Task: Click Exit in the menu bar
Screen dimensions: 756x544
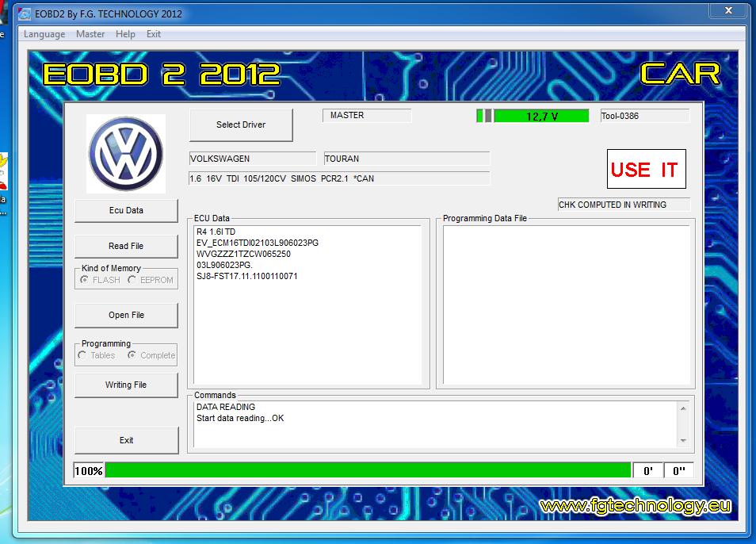Action: pos(154,34)
